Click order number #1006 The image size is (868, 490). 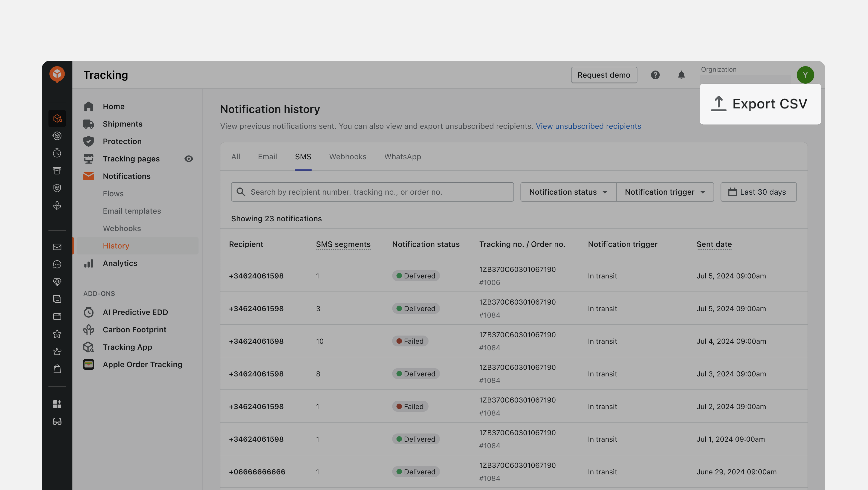pos(489,282)
